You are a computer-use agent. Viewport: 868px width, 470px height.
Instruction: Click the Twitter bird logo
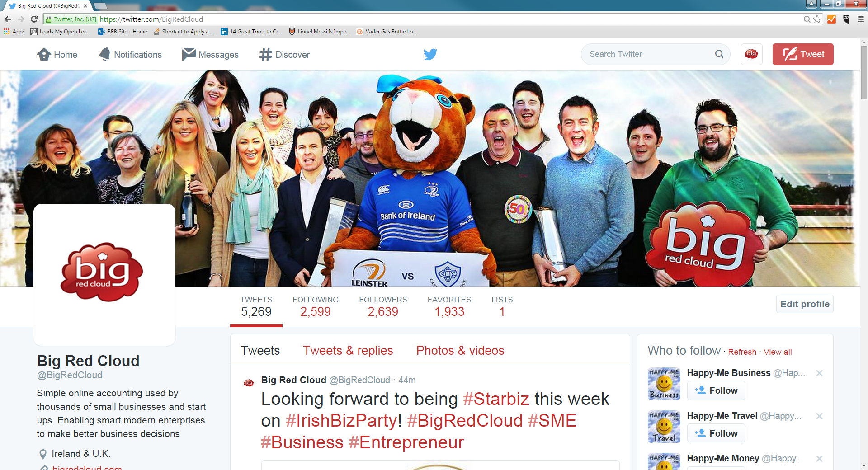coord(430,54)
